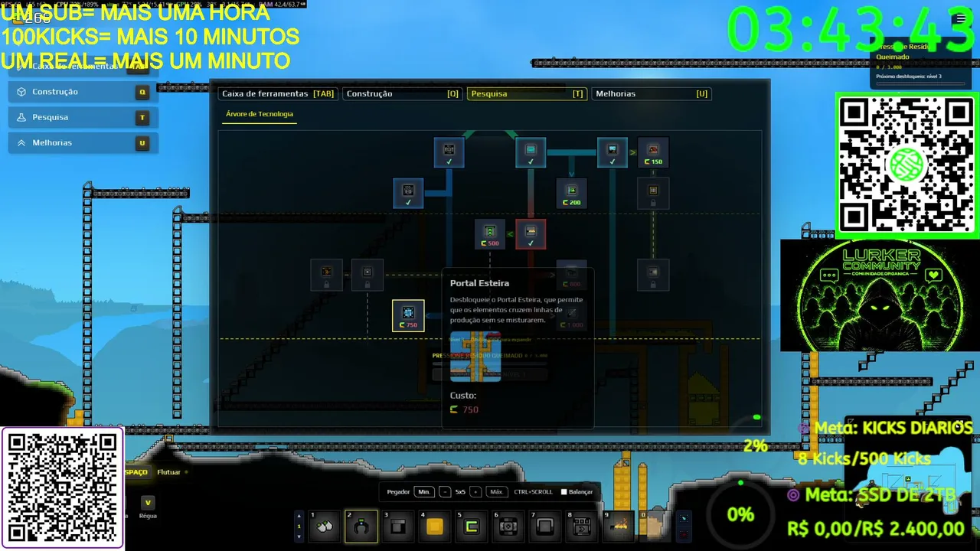The height and width of the screenshot is (551, 980).
Task: Decrease grabber size with minus button
Action: pyautogui.click(x=445, y=492)
